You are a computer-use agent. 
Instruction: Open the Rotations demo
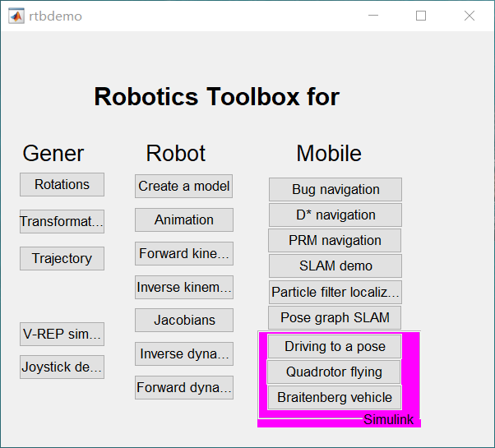click(x=62, y=185)
